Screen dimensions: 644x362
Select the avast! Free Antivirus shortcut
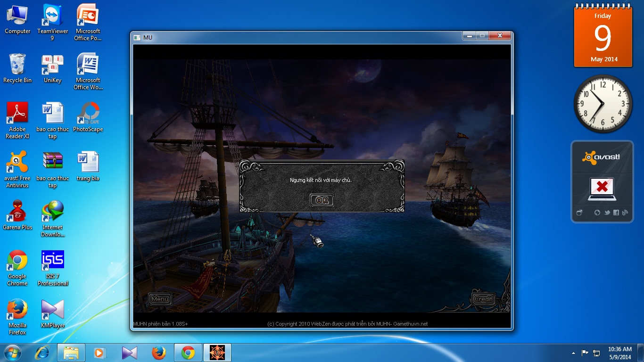tap(17, 170)
